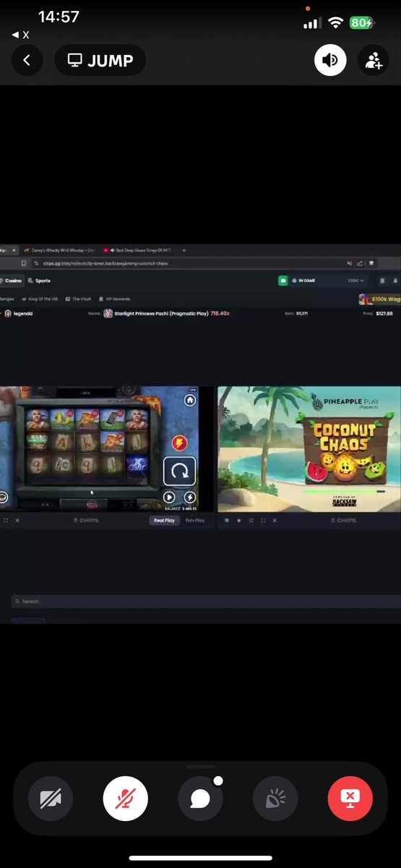
Task: Select Real Play mode
Action: point(164,520)
